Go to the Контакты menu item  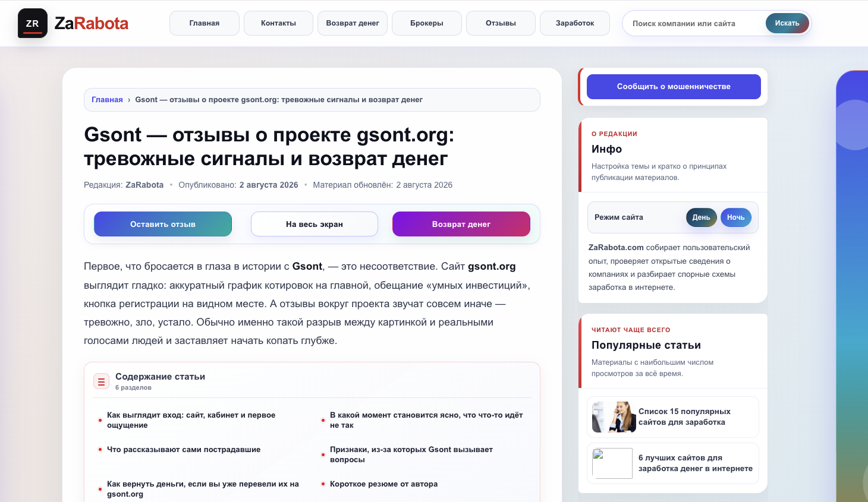[278, 23]
